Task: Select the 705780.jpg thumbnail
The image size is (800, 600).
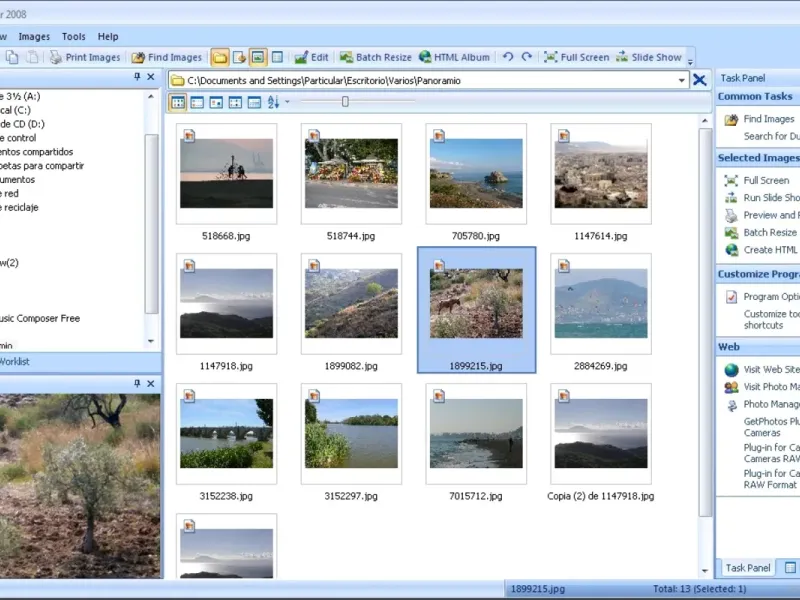Action: click(475, 173)
